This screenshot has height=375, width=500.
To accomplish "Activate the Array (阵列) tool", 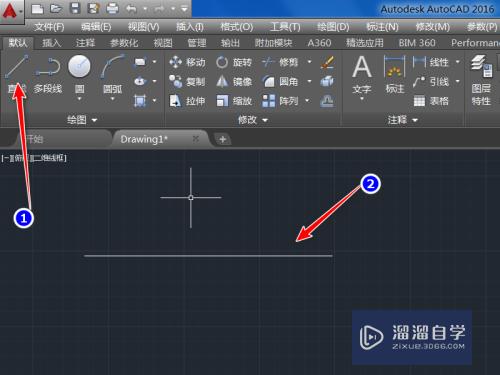I will point(280,101).
